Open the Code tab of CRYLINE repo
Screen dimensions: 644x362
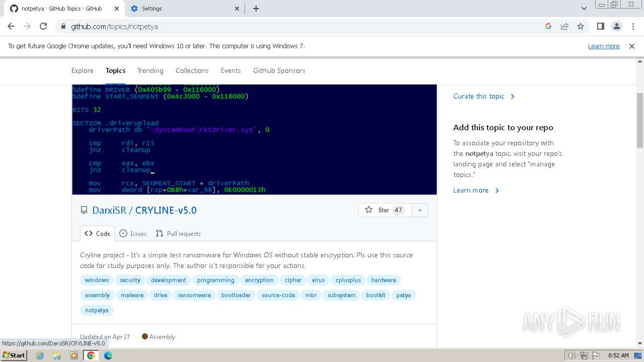click(97, 233)
